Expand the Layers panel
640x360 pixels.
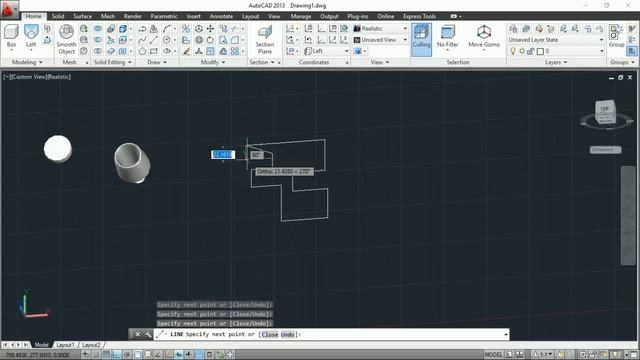(556, 62)
